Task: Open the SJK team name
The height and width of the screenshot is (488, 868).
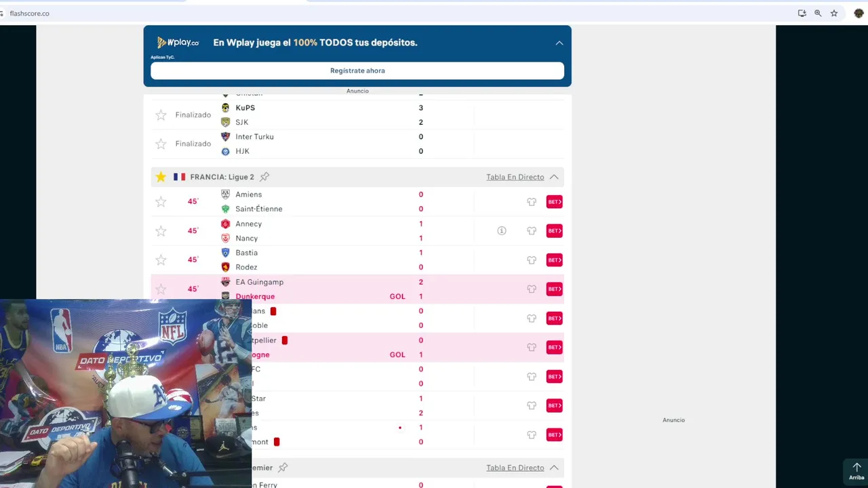Action: click(241, 122)
